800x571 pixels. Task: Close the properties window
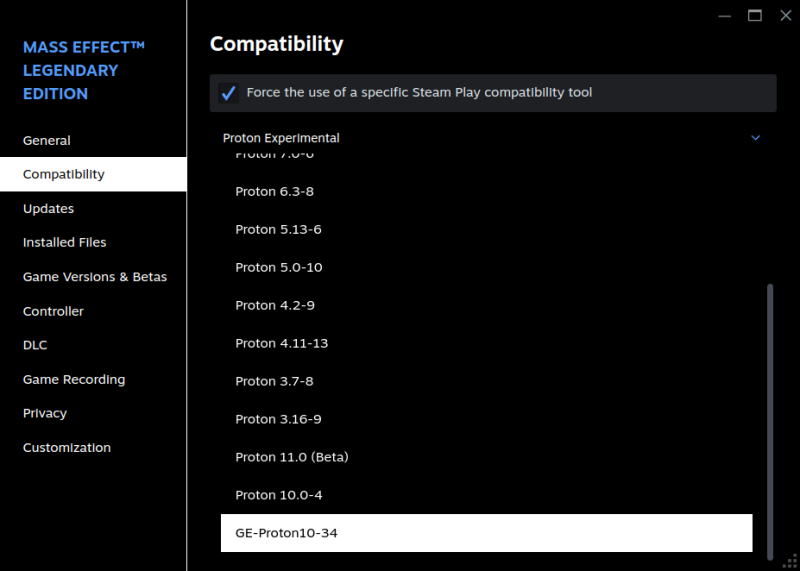786,16
